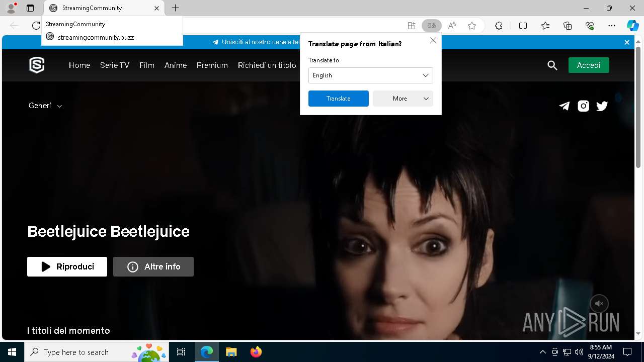Open the Collections icon

568,26
